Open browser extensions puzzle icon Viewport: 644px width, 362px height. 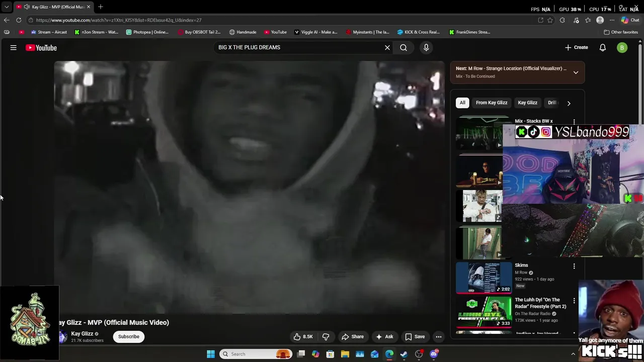[x=562, y=20]
